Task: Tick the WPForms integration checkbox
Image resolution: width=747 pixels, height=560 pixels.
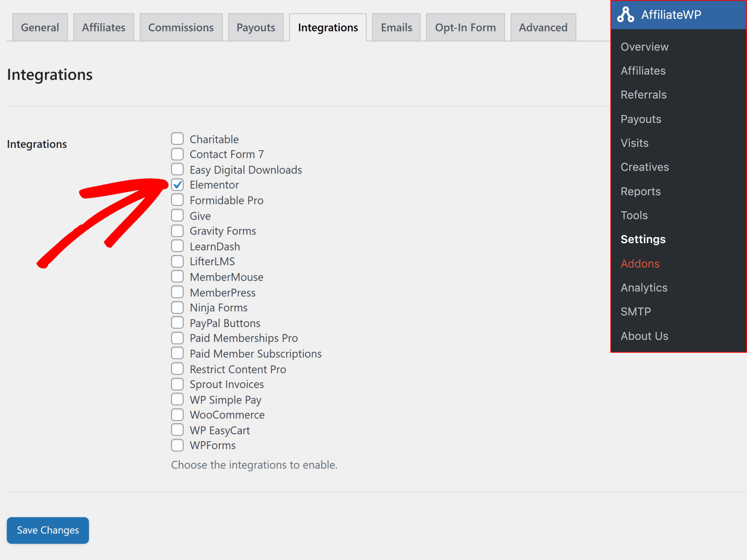Action: coord(177,445)
